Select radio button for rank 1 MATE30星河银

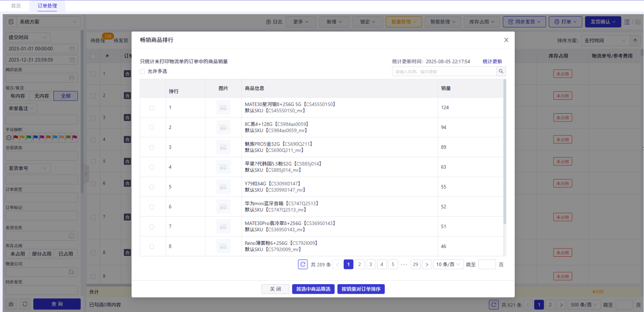pyautogui.click(x=152, y=108)
